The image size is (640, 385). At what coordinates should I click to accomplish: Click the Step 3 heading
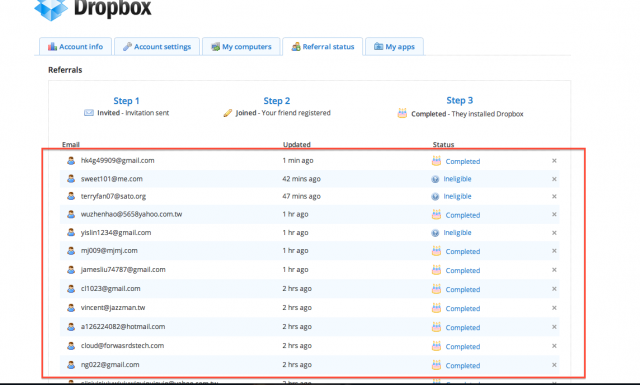460,100
